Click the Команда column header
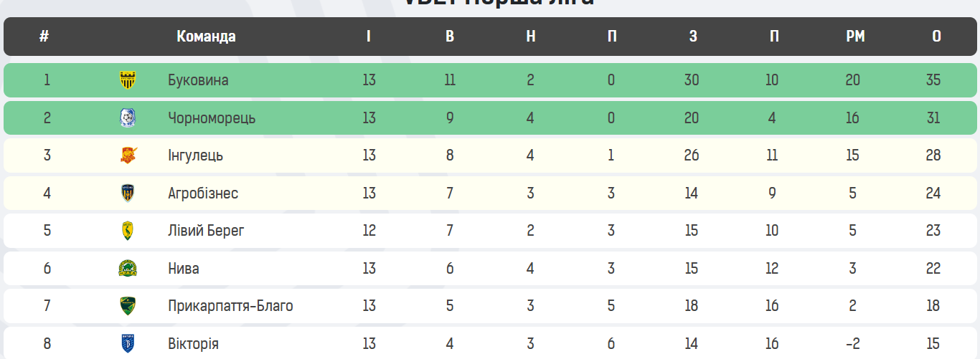 (x=206, y=37)
